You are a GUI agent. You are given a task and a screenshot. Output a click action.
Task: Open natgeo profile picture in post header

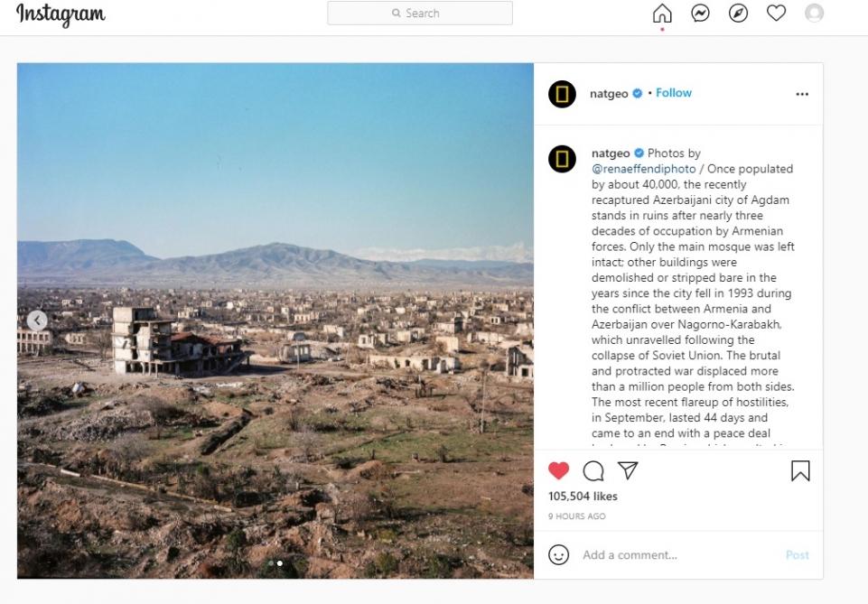562,94
